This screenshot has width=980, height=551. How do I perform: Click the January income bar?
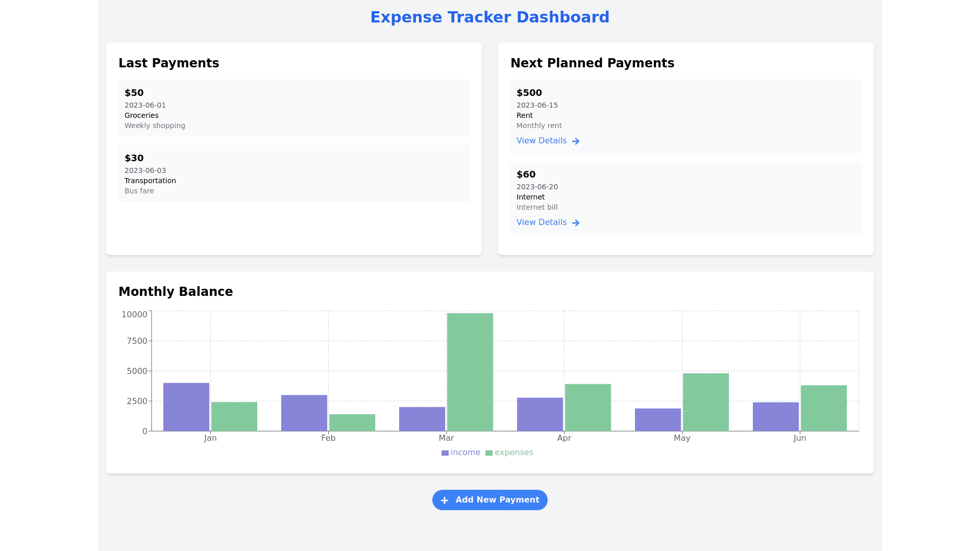186,407
